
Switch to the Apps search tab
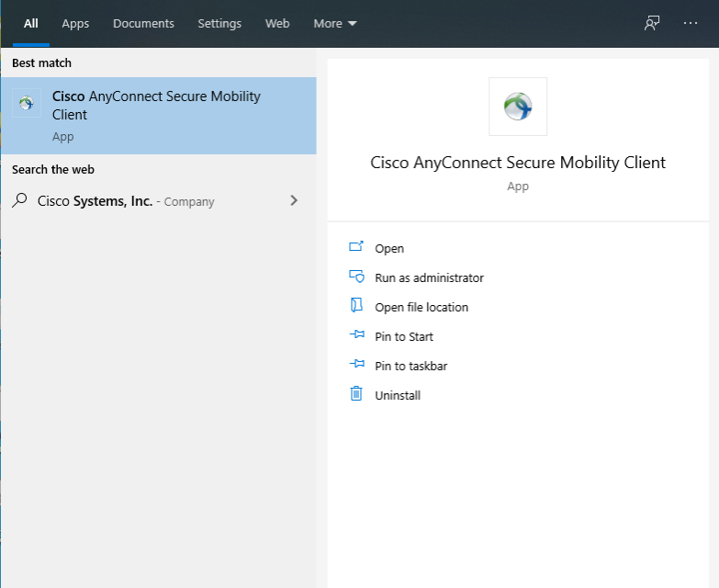click(x=75, y=24)
